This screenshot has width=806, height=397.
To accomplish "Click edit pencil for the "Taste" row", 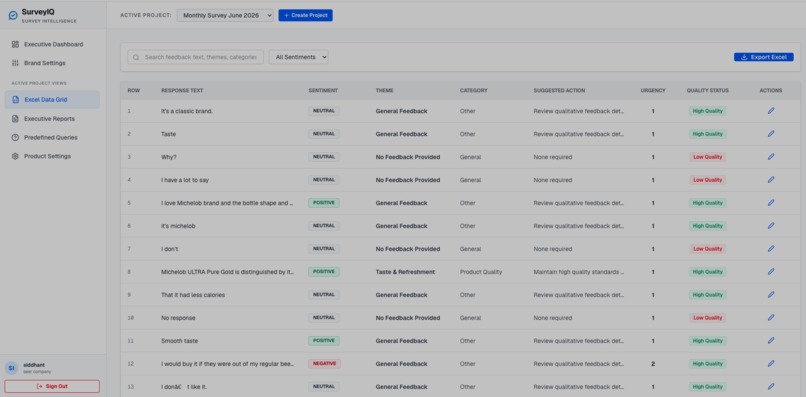I will pos(771,134).
